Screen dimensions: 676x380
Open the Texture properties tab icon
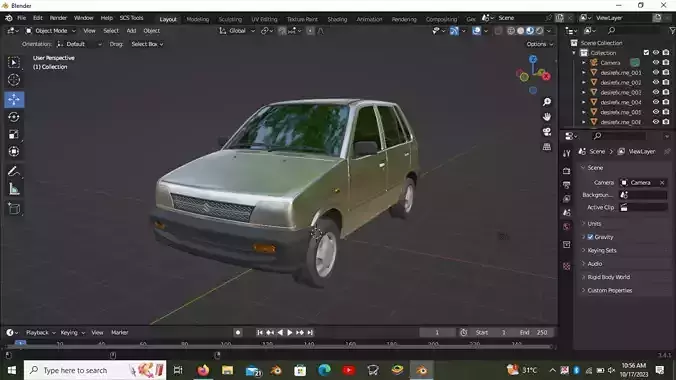tap(566, 266)
